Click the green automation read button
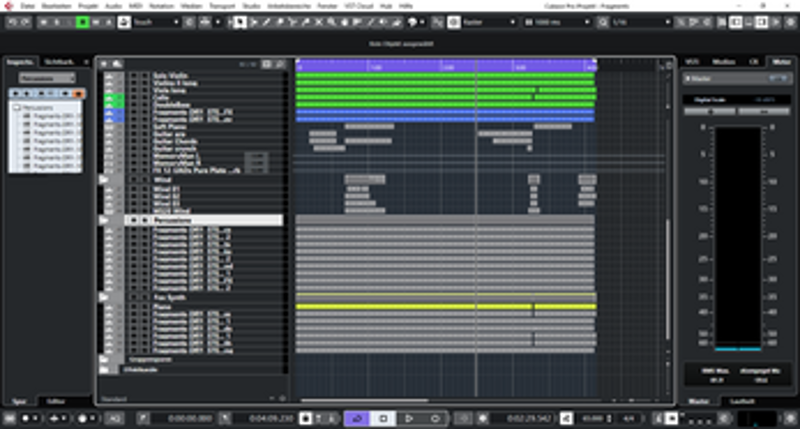Viewport: 800px width, 429px height. click(84, 21)
